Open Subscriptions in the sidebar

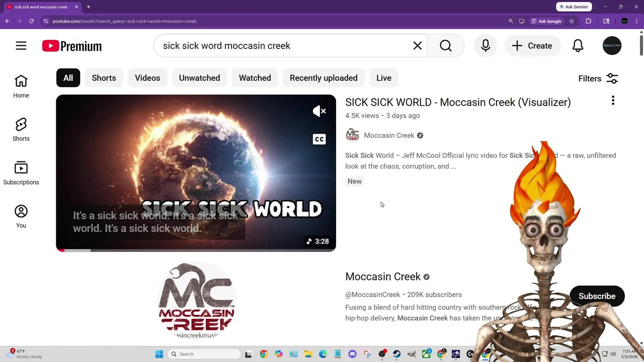[x=21, y=173]
